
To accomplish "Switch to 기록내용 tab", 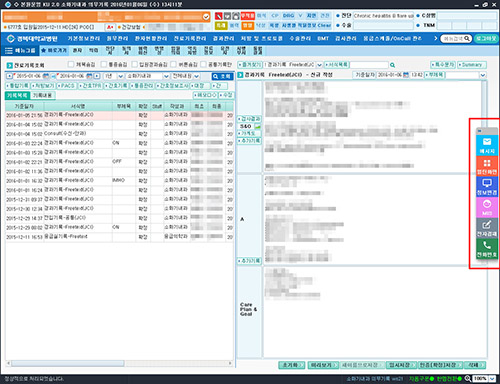I will [42, 96].
